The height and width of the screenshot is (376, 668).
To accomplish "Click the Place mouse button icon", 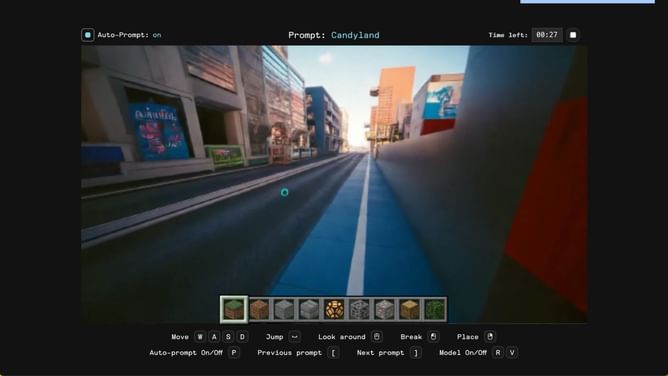I will 490,337.
